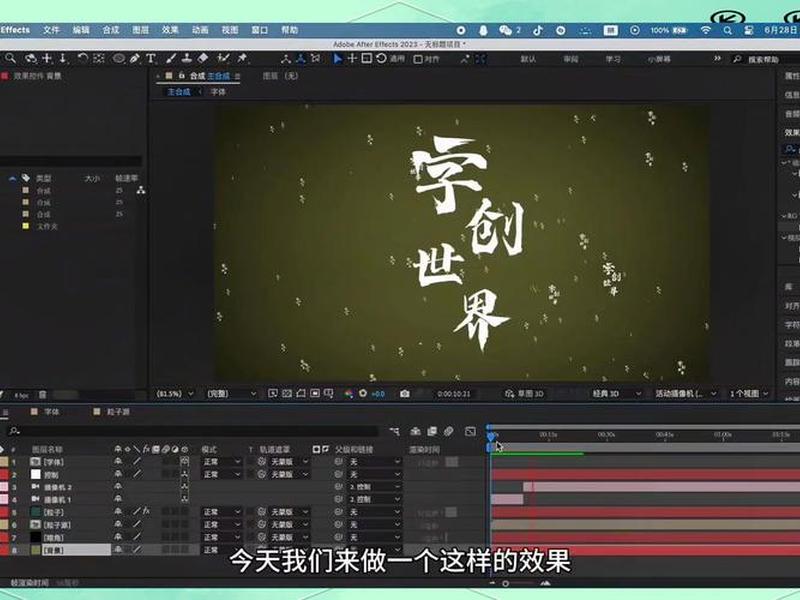Select the Pen tool
Viewport: 800px width, 600px height.
coord(135,59)
